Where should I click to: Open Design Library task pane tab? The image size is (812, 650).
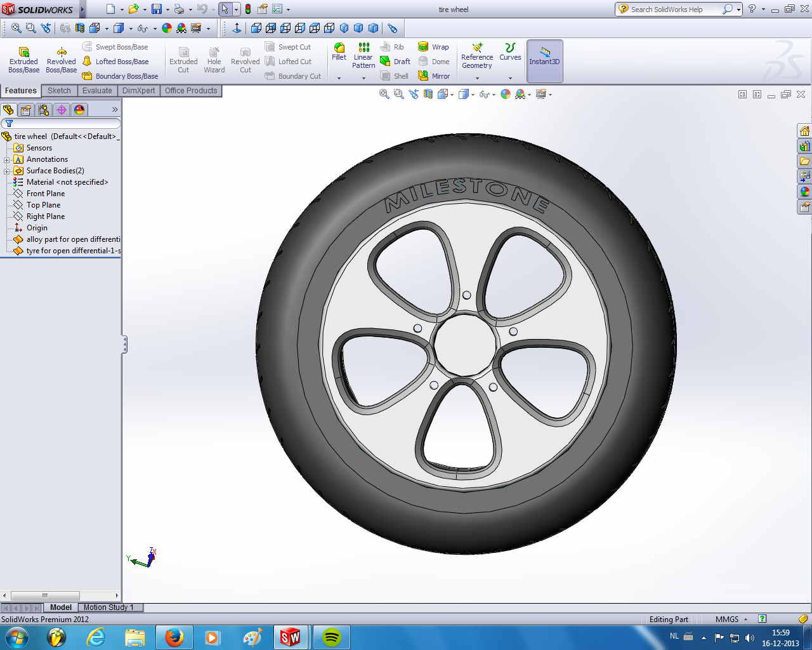point(804,146)
